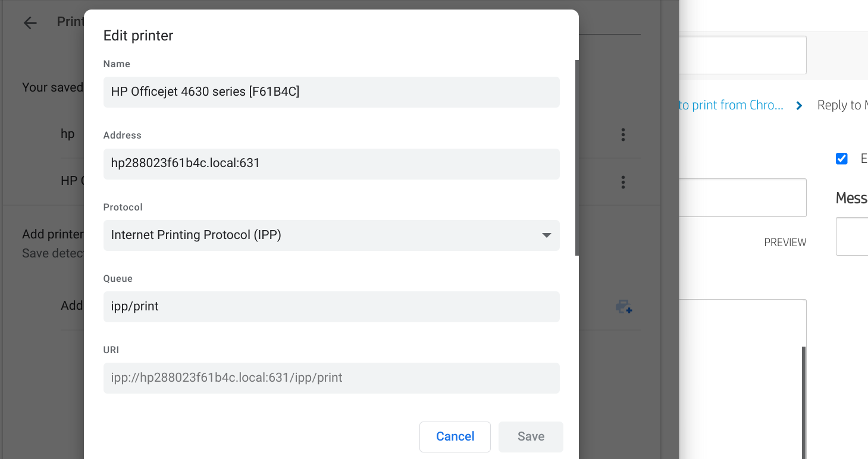868x459 pixels.
Task: Click the large text area's scrollbar
Action: click(x=804, y=402)
